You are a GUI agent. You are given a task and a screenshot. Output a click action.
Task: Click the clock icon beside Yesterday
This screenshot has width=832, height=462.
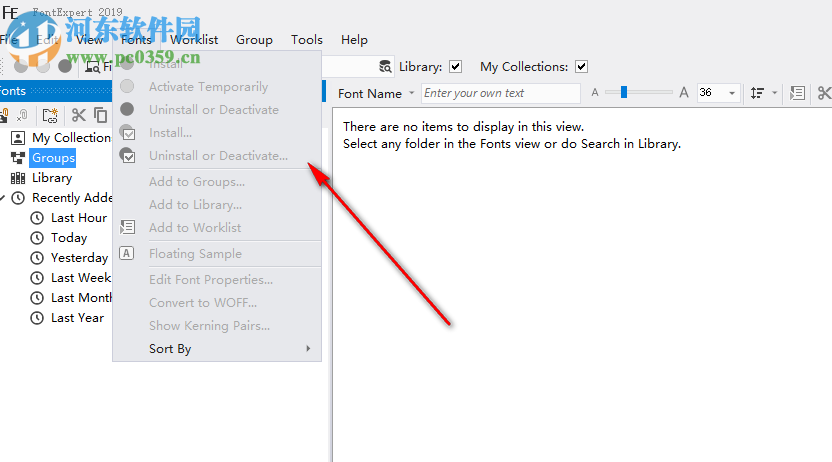pyautogui.click(x=37, y=258)
